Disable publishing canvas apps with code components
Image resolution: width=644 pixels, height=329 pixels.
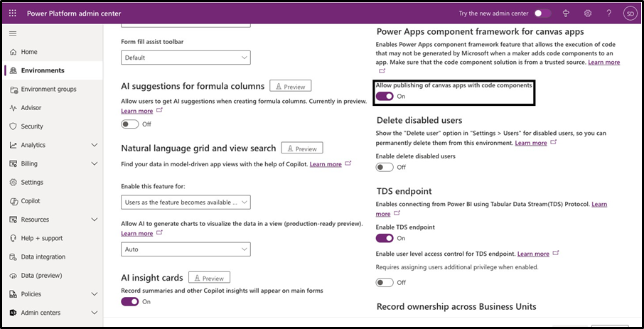(x=385, y=96)
